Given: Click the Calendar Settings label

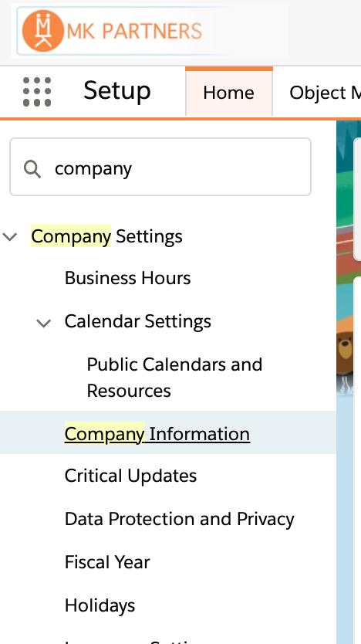Looking at the screenshot, I should coord(137,321).
